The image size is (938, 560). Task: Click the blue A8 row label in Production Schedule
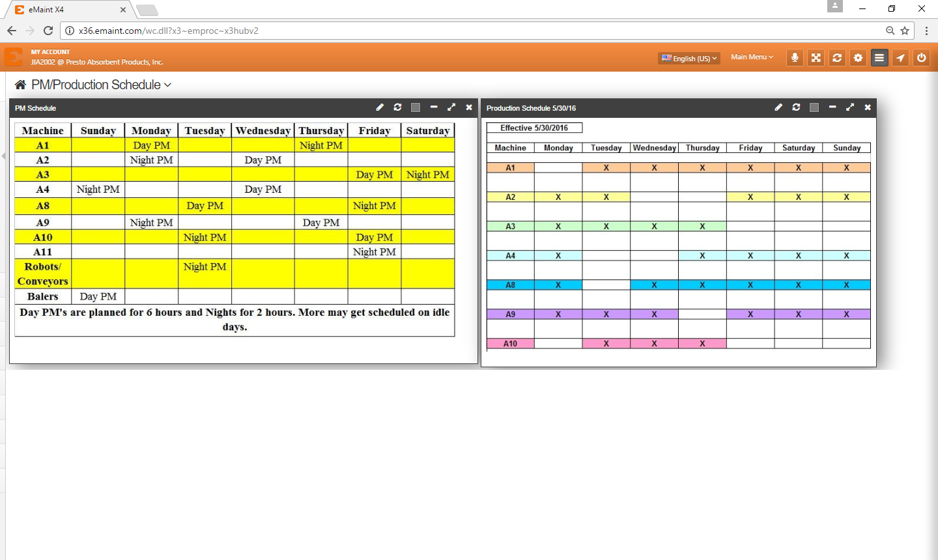click(511, 285)
